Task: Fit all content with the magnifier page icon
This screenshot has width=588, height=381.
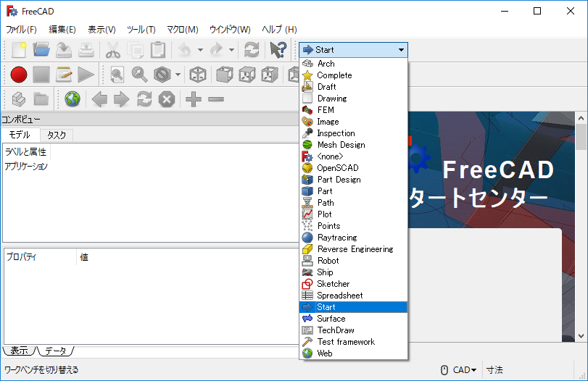Action: (x=117, y=75)
